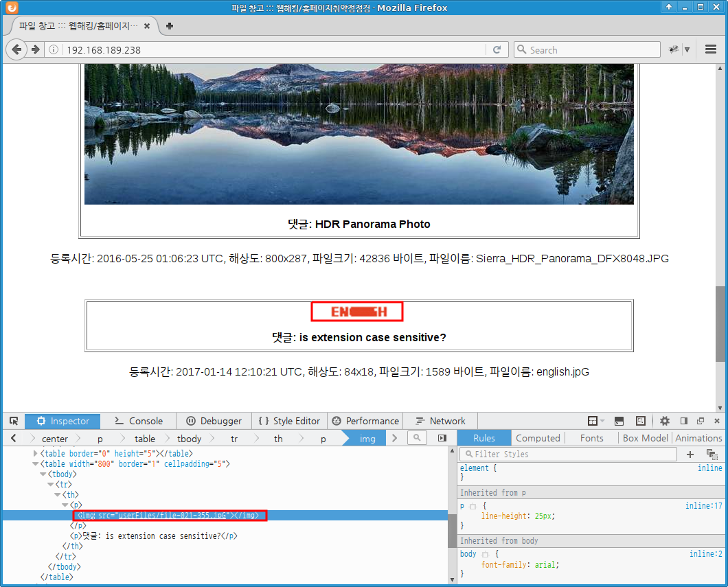
Task: Switch to the Fonts sidebar tab
Action: click(591, 438)
